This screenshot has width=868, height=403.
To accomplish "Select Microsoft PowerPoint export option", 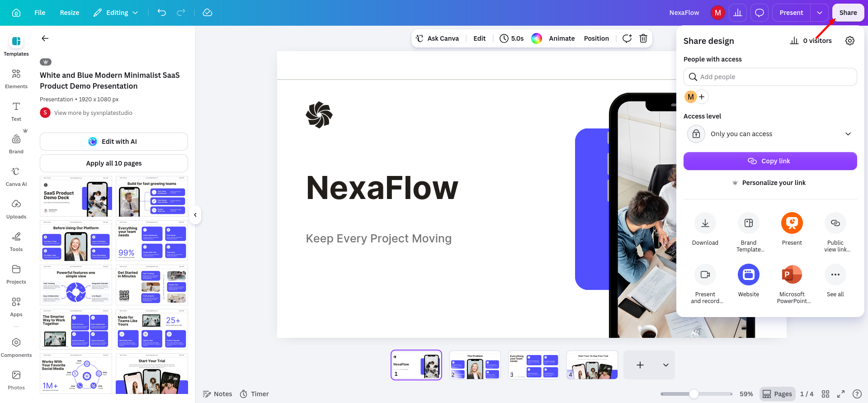I will tap(792, 284).
